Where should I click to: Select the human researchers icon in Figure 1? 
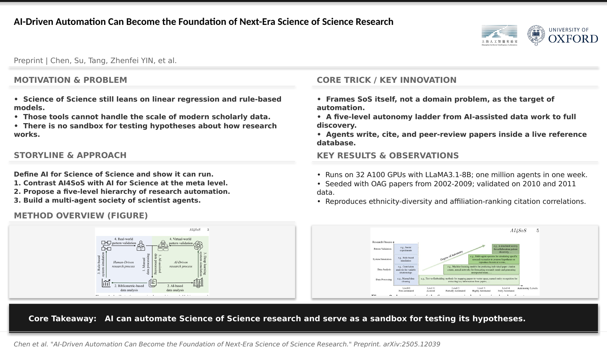click(x=141, y=246)
